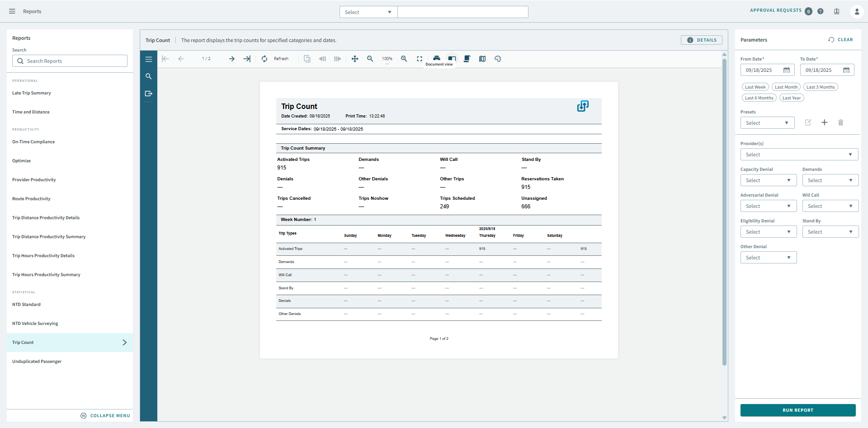Image resolution: width=868 pixels, height=428 pixels.
Task: Open the Presets select dropdown
Action: tap(767, 123)
